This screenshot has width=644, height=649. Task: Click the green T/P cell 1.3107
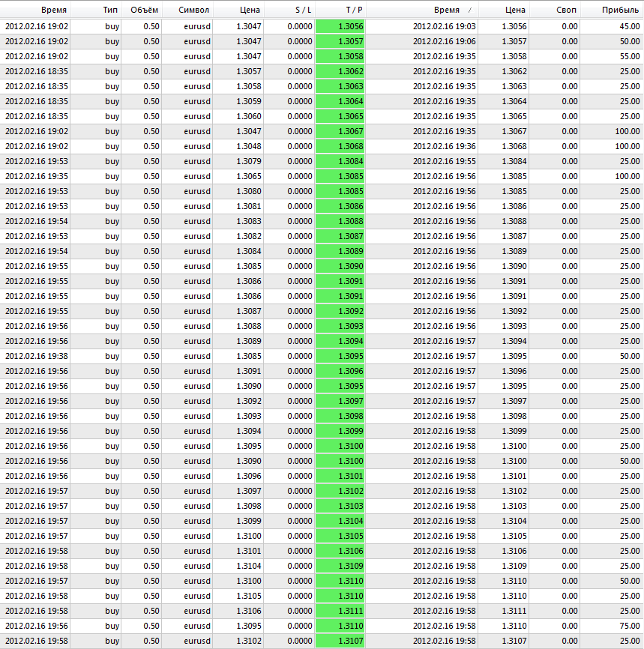[340, 641]
